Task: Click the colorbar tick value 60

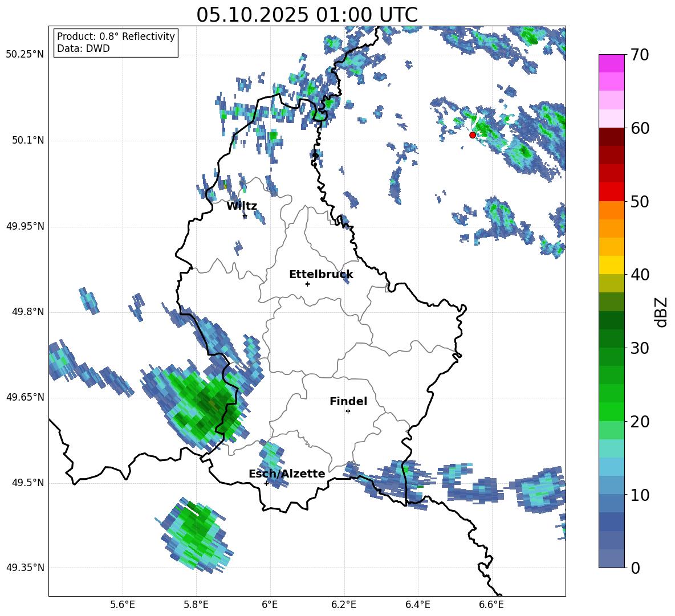Action: (639, 128)
